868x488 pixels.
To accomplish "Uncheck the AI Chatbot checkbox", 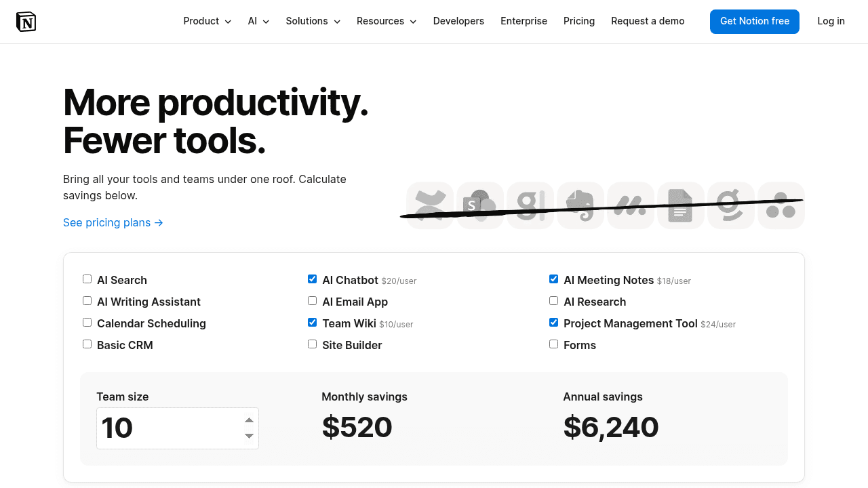I will [x=312, y=279].
